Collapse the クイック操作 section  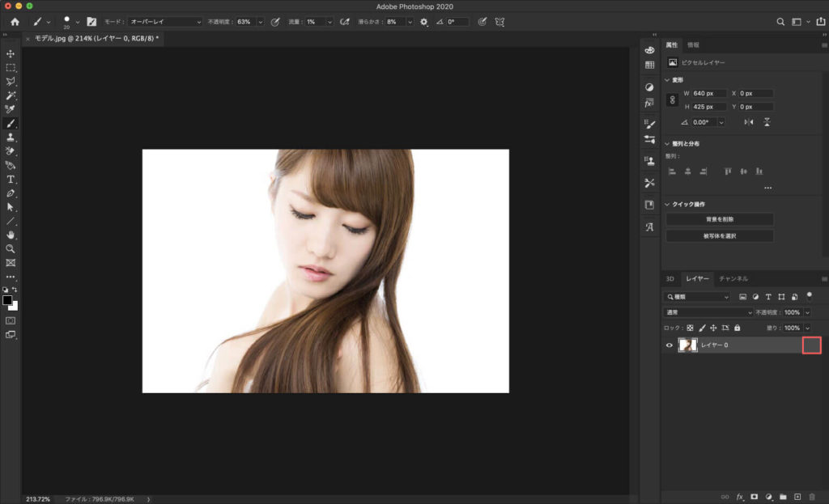coord(667,205)
